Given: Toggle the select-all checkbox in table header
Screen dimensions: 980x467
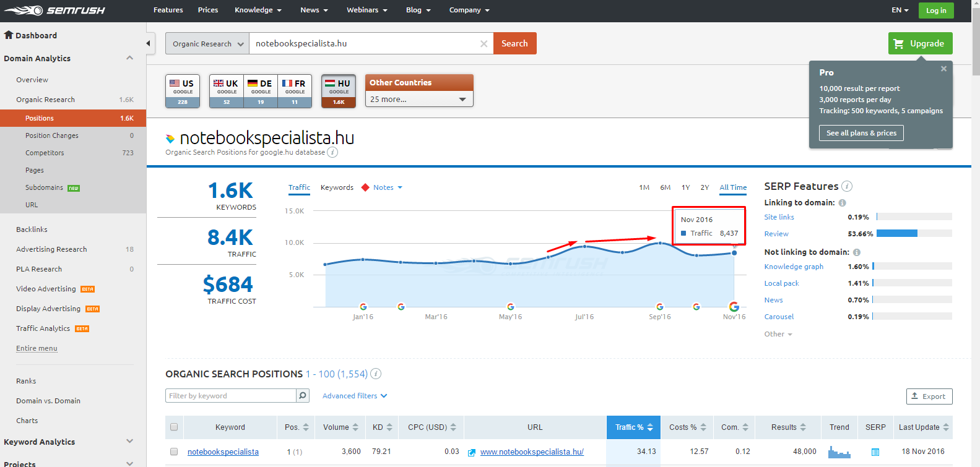Looking at the screenshot, I should 174,427.
